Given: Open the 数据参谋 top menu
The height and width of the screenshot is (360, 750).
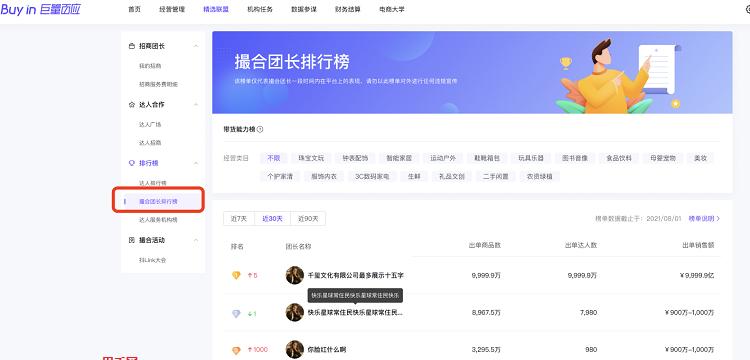Looking at the screenshot, I should [x=304, y=9].
